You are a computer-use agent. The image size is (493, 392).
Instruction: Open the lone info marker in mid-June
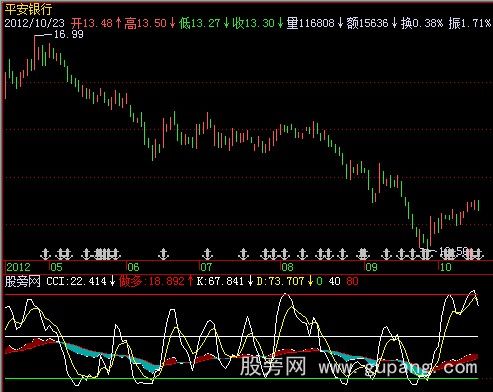(163, 254)
